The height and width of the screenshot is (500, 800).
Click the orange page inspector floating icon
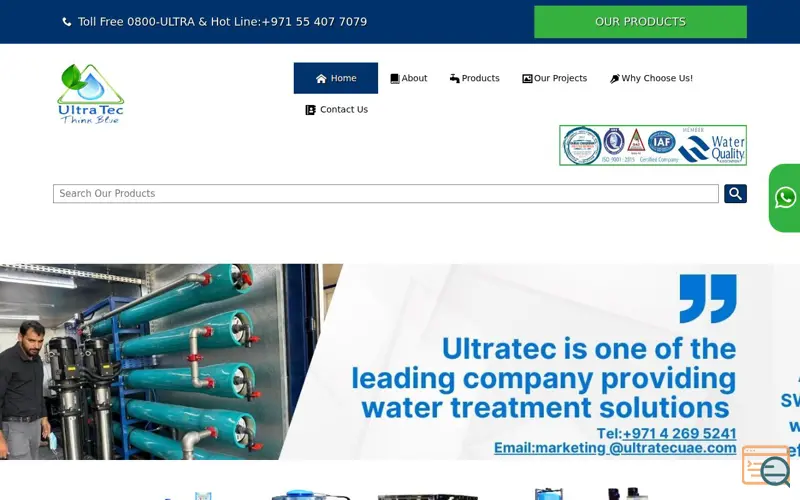pyautogui.click(x=766, y=466)
